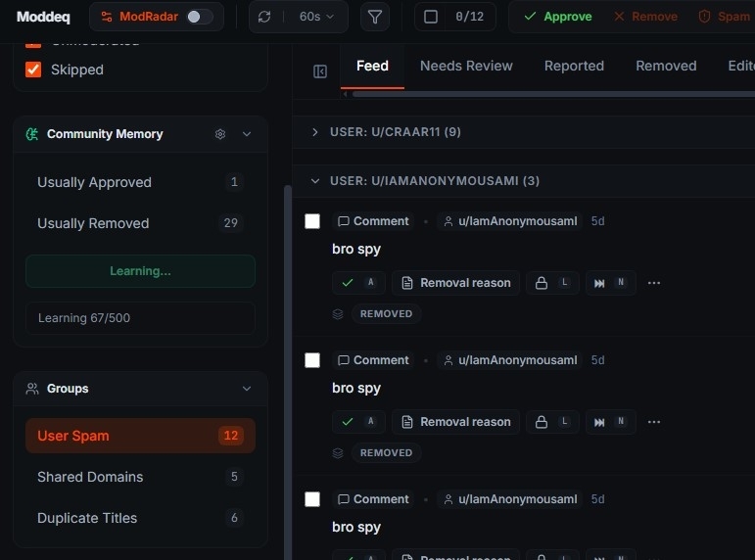Open Community Memory settings gear
This screenshot has height=560, width=755.
coord(220,134)
